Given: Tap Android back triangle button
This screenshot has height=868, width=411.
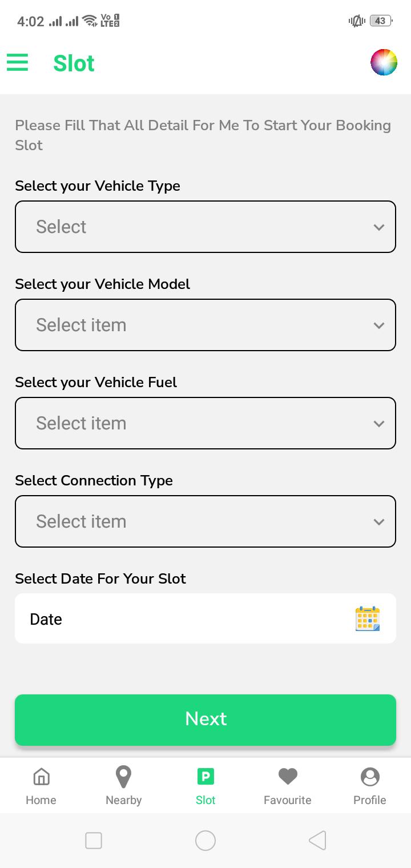Looking at the screenshot, I should click(317, 841).
